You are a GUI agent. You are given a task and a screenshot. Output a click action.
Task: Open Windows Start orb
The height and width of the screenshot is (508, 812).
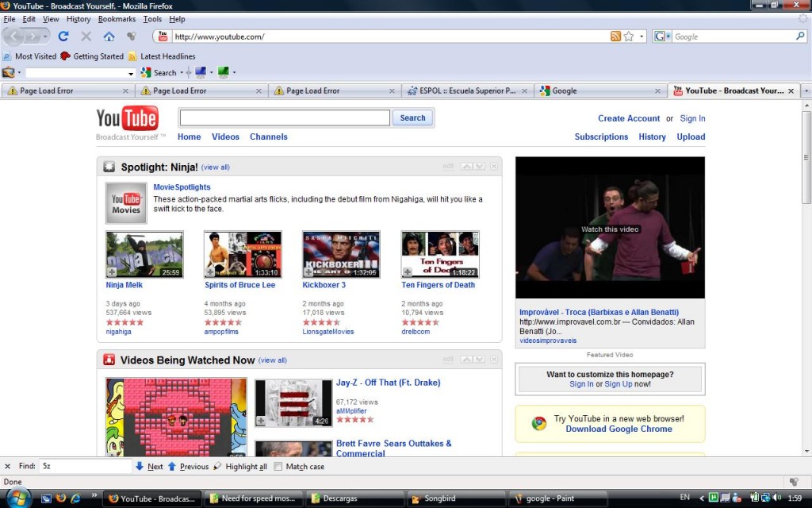pyautogui.click(x=17, y=498)
